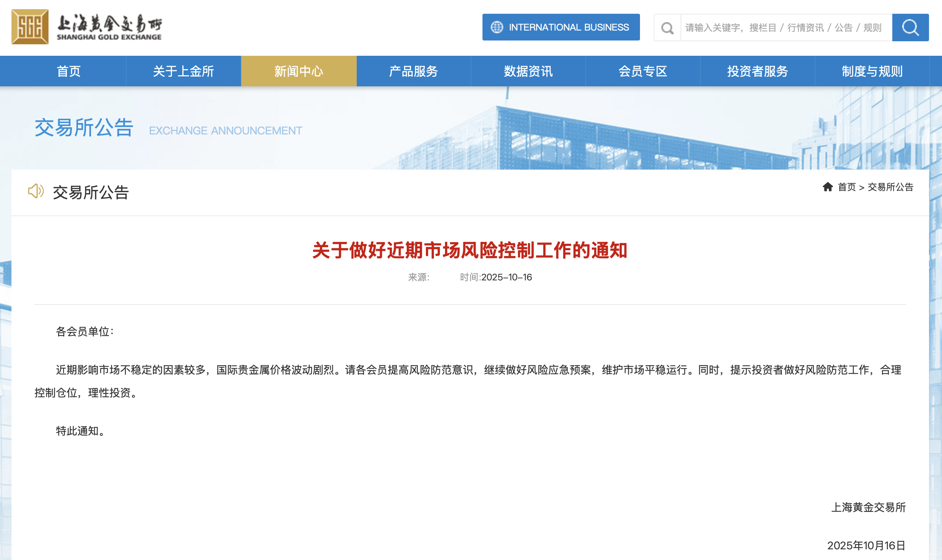Click the red announcement title heading

[469, 251]
